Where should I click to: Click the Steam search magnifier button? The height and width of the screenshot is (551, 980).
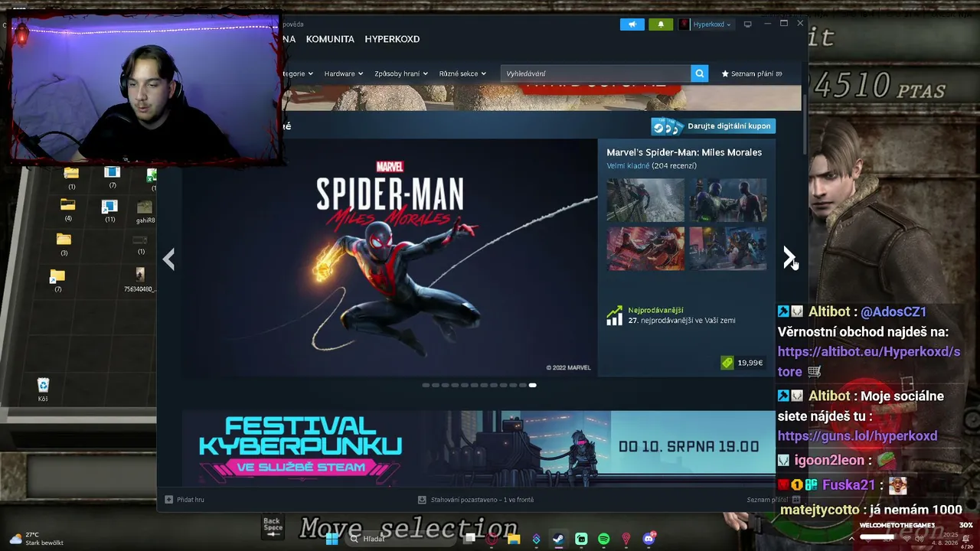click(x=699, y=73)
